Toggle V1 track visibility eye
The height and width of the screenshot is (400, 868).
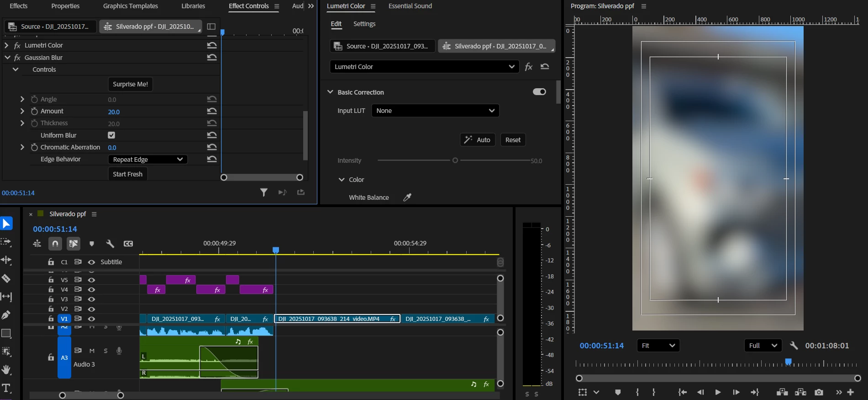(x=91, y=319)
